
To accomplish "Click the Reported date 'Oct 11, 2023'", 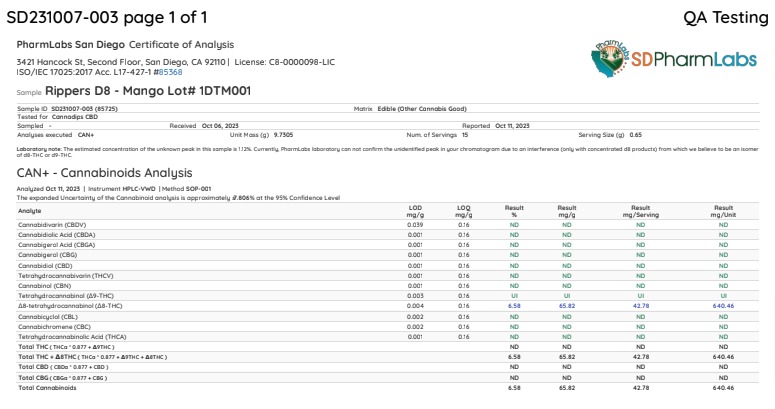I will 512,126.
